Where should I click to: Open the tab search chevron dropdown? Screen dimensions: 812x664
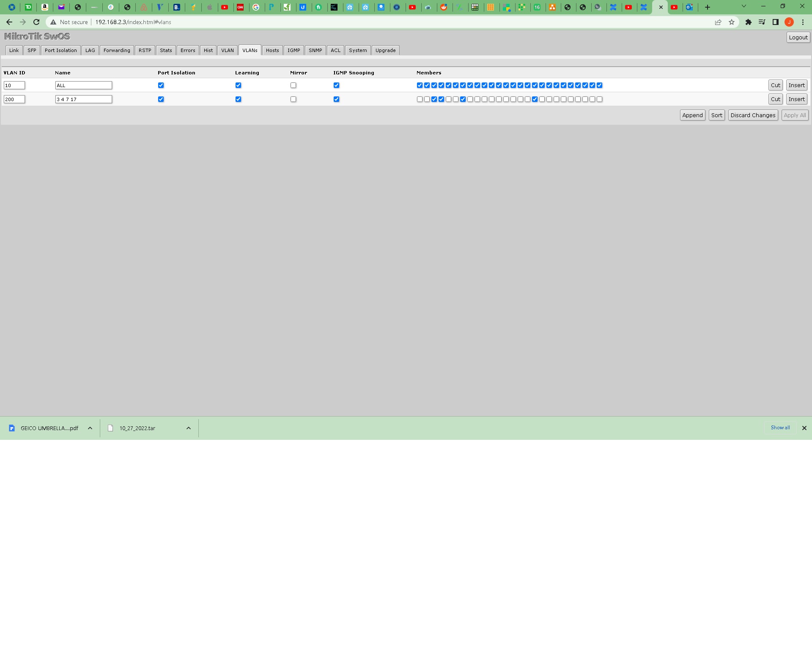point(744,6)
